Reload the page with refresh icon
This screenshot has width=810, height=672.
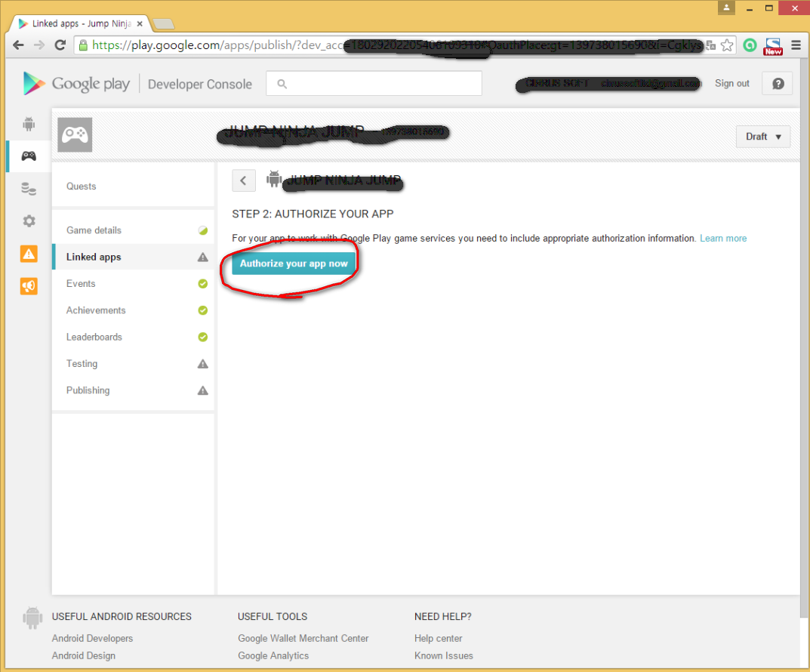[x=60, y=45]
